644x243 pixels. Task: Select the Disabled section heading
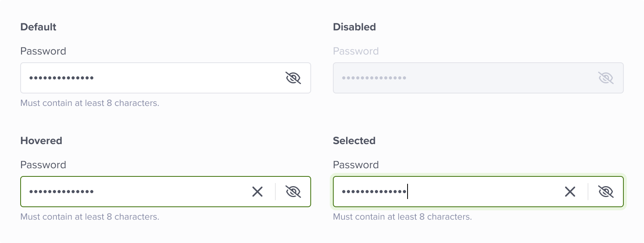[354, 27]
